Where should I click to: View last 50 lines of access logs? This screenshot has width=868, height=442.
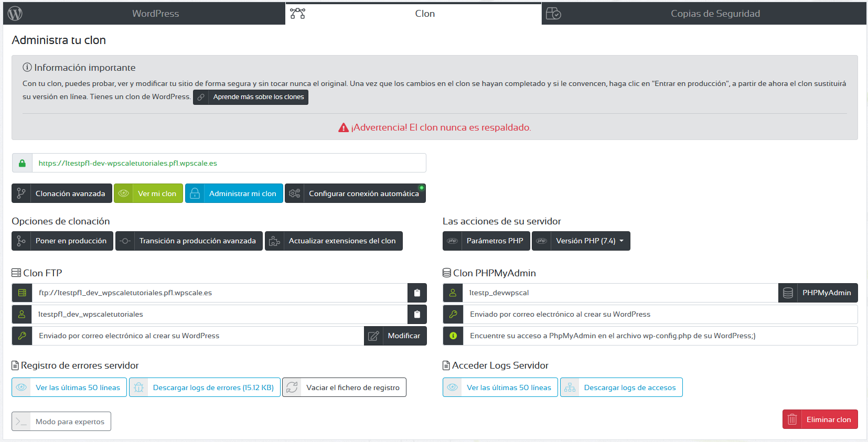(500, 387)
